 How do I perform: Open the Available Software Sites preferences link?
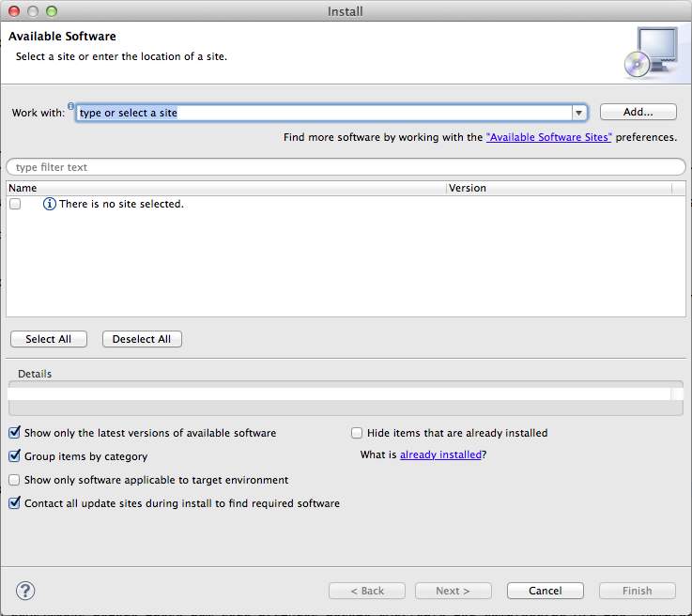(x=549, y=137)
